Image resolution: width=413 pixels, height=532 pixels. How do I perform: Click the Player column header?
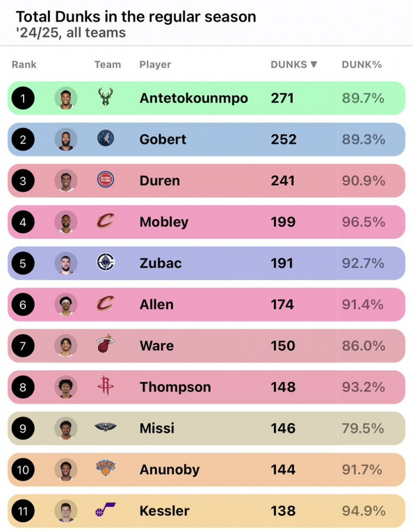pos(155,64)
